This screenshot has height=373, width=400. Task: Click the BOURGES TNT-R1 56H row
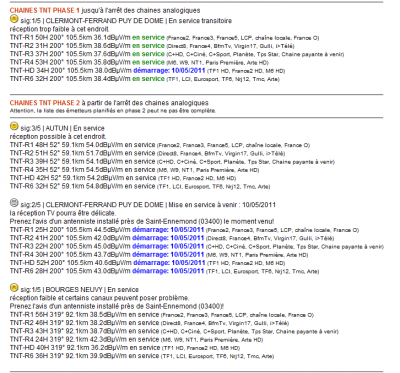(162, 315)
